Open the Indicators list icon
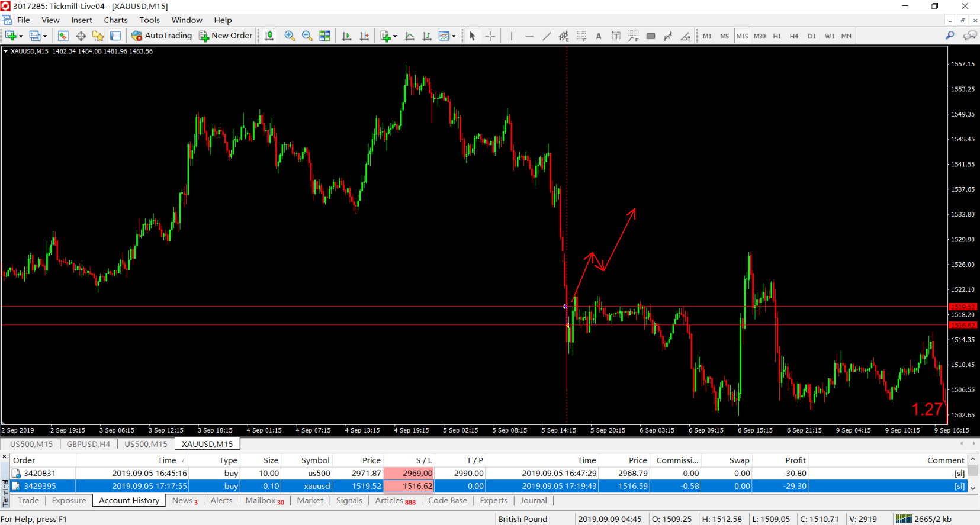This screenshot has width=980, height=525. (x=386, y=36)
